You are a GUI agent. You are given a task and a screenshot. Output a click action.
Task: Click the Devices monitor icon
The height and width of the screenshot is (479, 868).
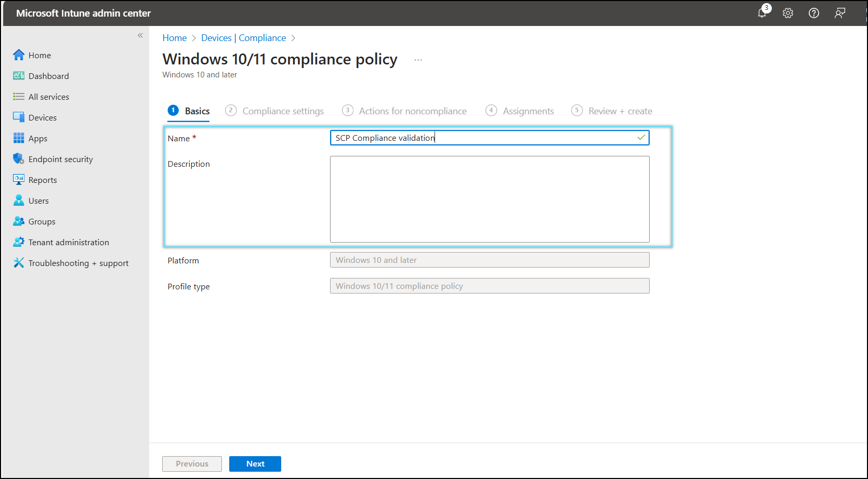click(x=19, y=117)
